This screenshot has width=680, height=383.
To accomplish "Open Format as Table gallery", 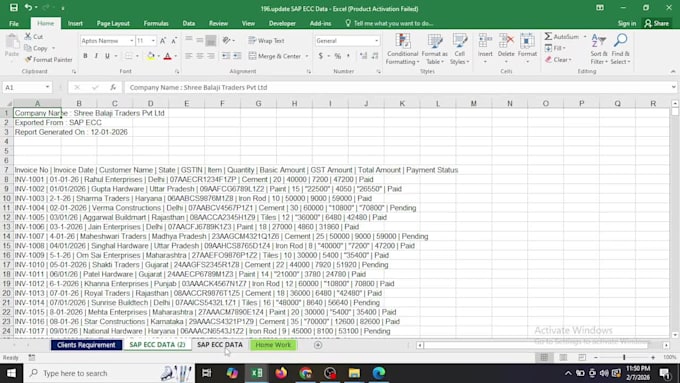I will [434, 49].
